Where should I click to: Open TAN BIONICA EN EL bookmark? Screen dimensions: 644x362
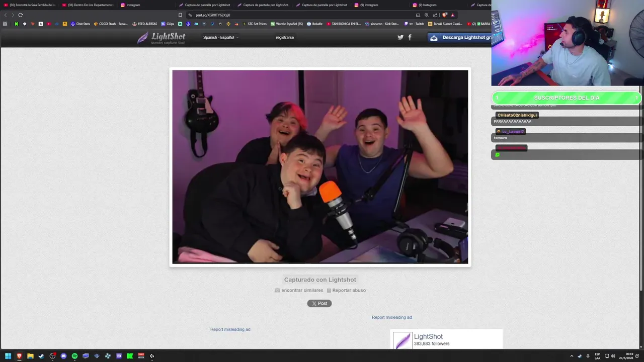point(344,24)
